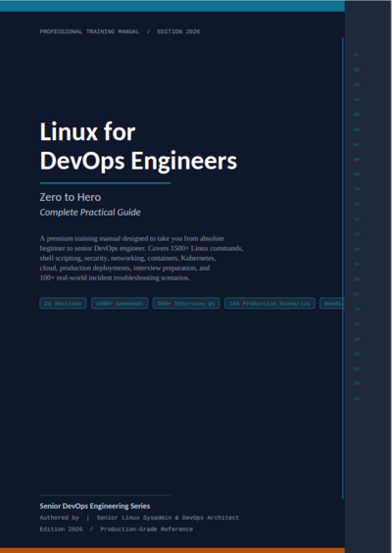Click the "Zero to Hero" subtitle
392x553 pixels.
(71, 197)
